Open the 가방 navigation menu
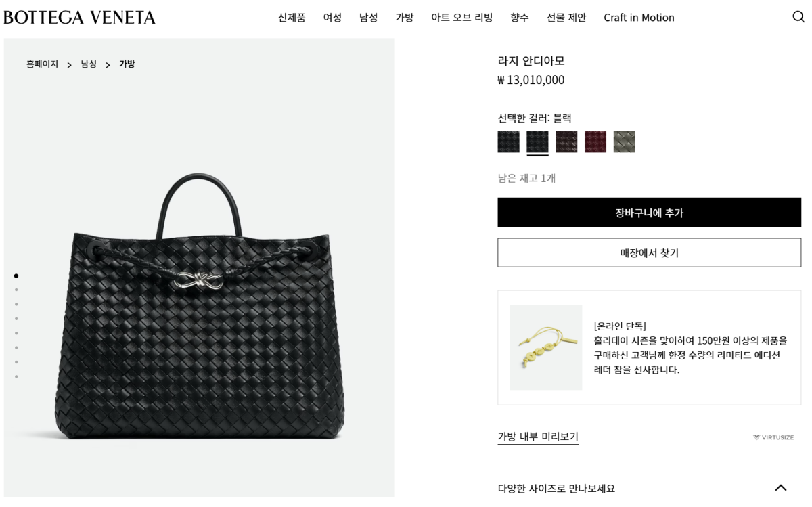The height and width of the screenshot is (507, 812). pyautogui.click(x=404, y=18)
